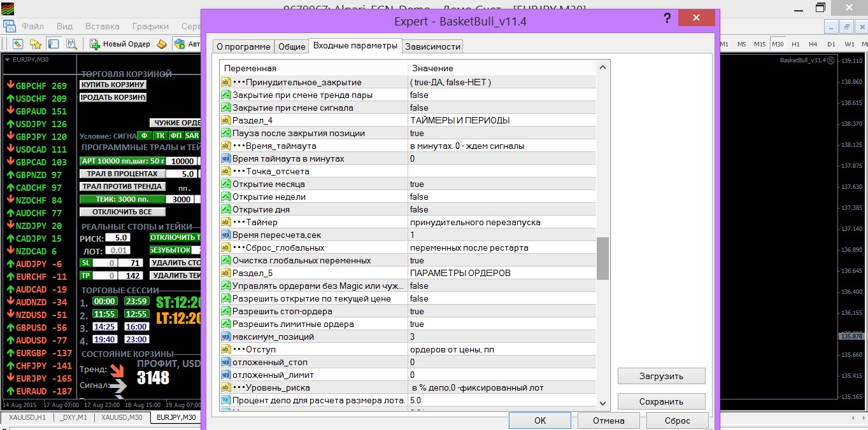
Task: Click value cell of Время таймаута в минутах
Action: (502, 158)
